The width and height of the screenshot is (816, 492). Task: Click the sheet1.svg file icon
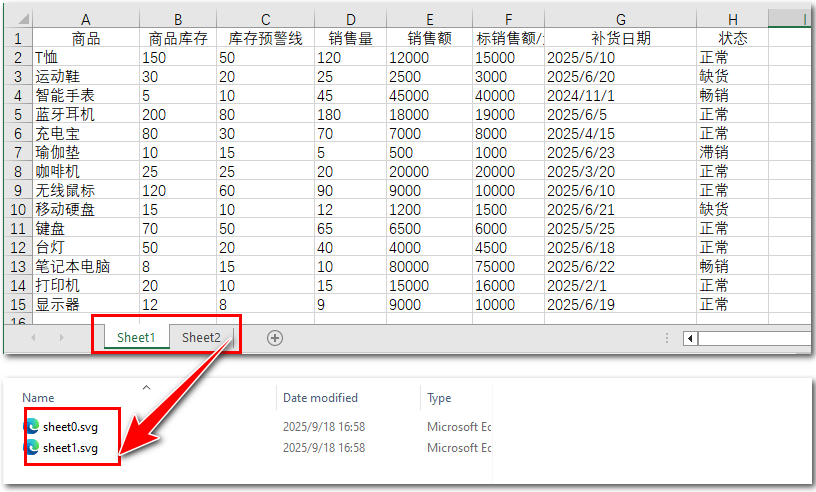tap(32, 448)
